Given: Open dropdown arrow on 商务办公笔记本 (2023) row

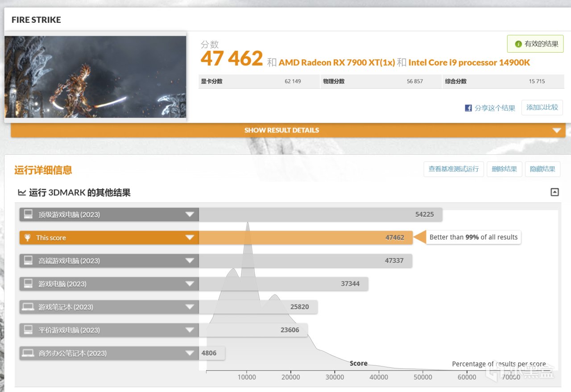Looking at the screenshot, I should [190, 354].
